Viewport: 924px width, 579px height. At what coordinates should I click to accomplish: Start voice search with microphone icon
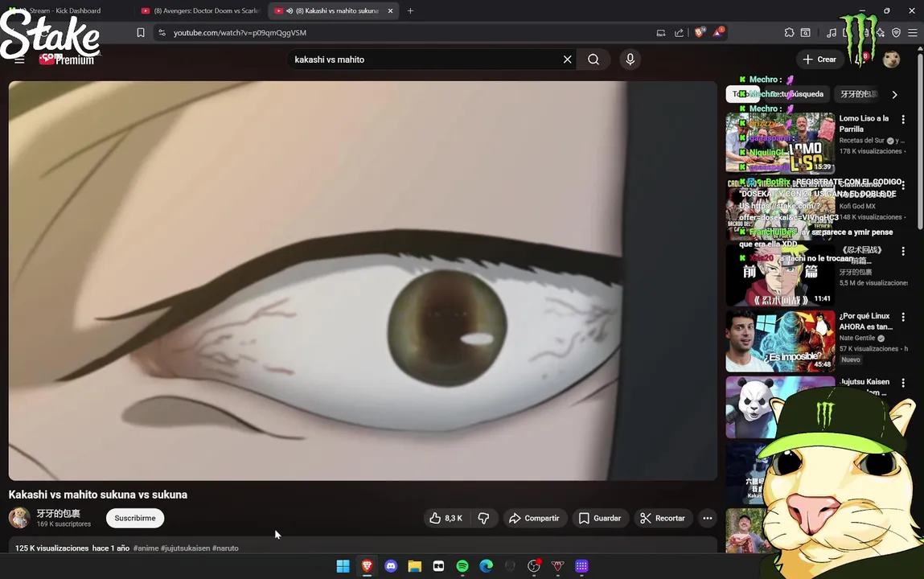pyautogui.click(x=630, y=60)
